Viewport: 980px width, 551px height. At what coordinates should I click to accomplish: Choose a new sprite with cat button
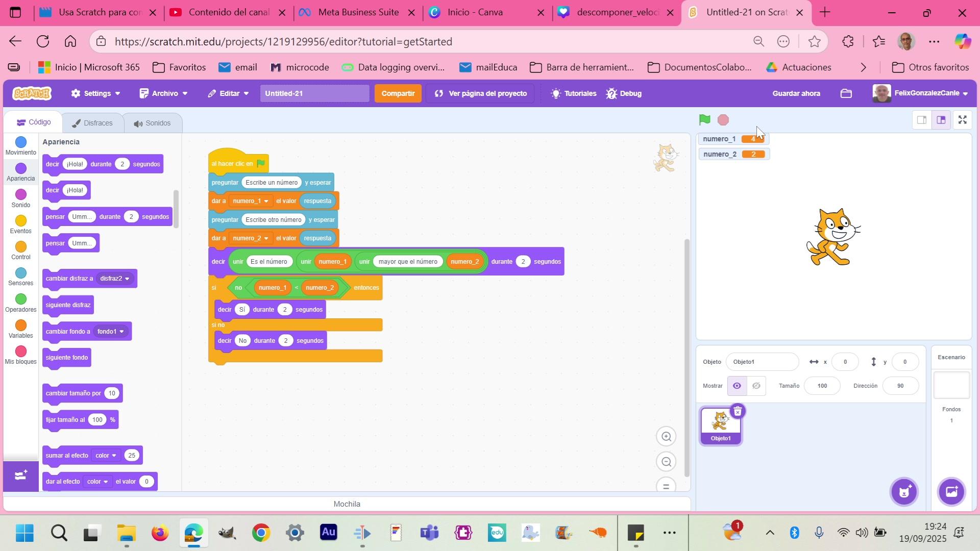(904, 492)
